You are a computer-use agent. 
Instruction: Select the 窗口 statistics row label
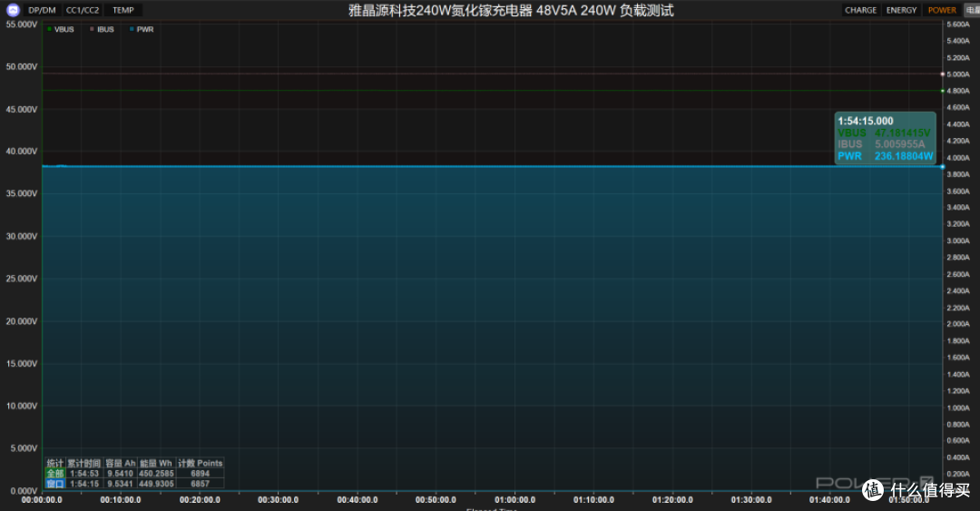coord(55,484)
